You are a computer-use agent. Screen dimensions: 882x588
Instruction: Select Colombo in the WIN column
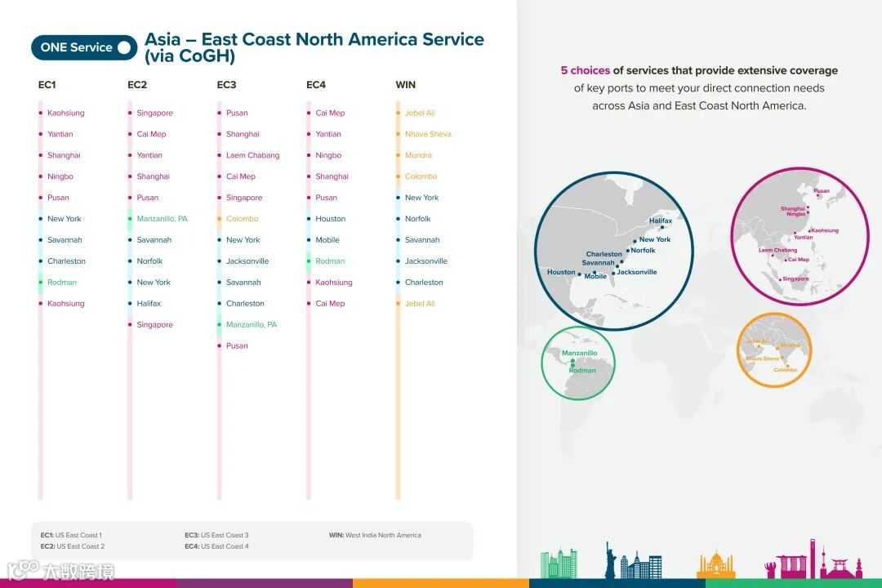tap(421, 176)
